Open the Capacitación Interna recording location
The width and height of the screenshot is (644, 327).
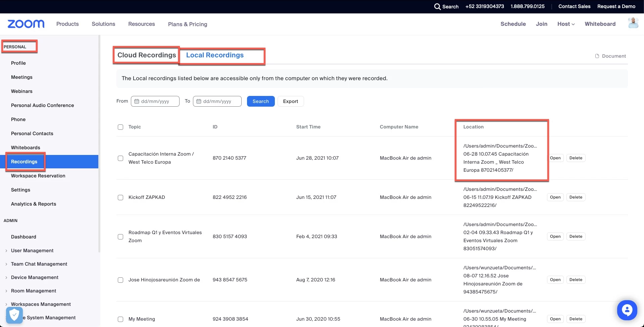tap(555, 158)
